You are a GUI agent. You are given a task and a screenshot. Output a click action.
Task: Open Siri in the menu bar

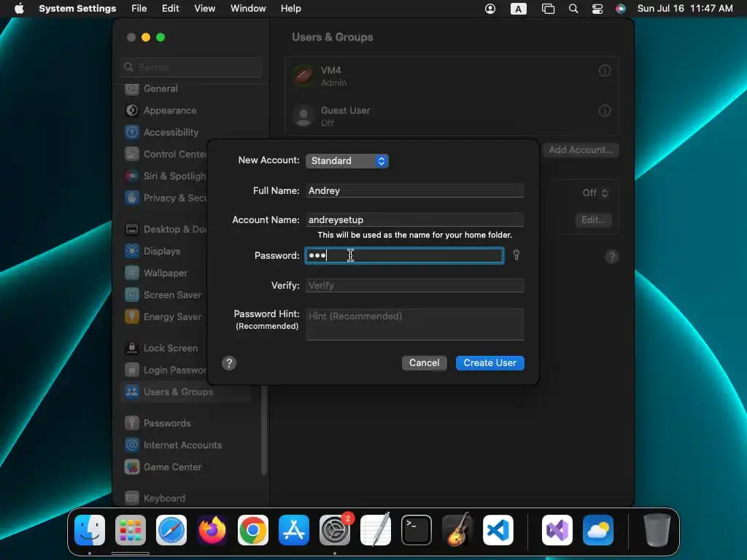click(620, 9)
